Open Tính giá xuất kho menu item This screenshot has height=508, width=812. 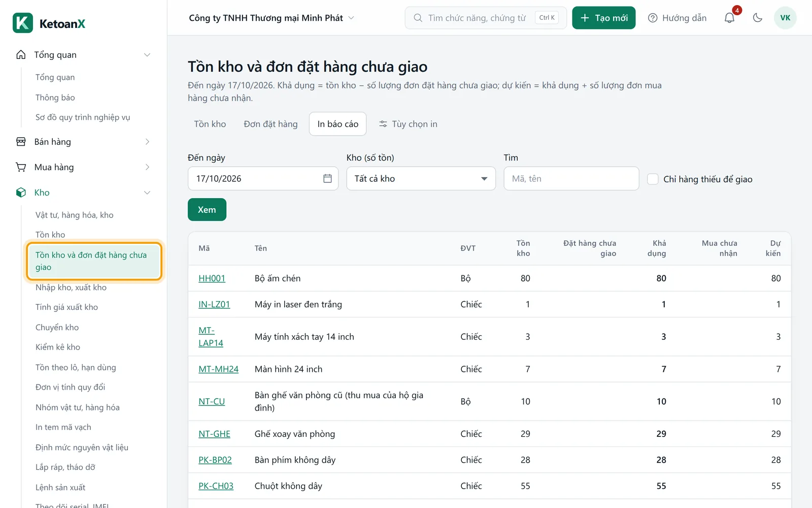point(66,307)
